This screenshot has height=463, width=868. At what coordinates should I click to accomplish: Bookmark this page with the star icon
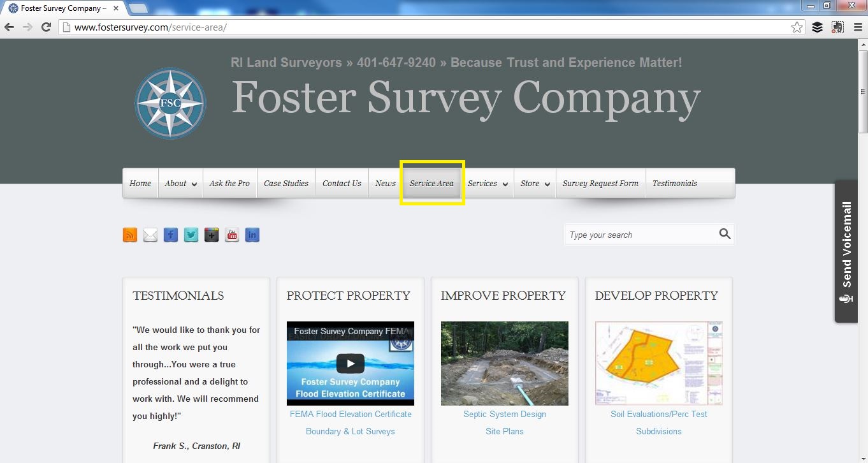pos(797,27)
